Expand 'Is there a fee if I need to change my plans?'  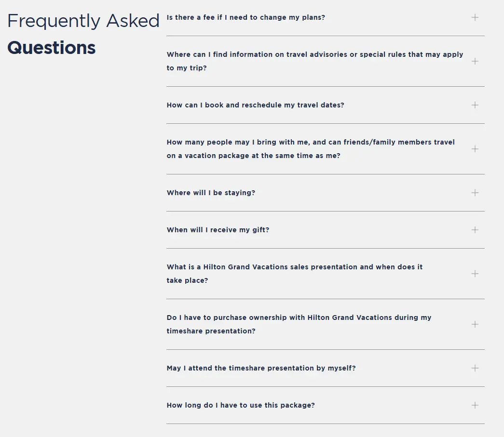click(245, 17)
